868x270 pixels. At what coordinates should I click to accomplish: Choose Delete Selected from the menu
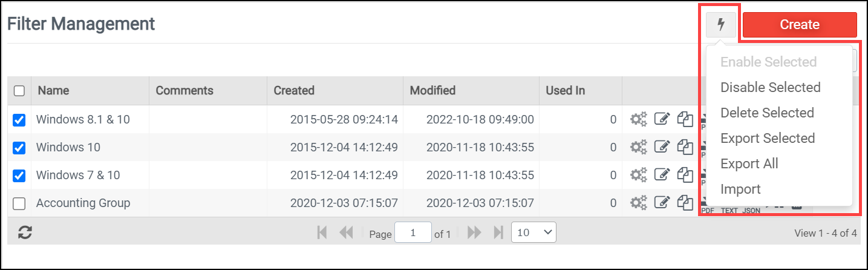click(767, 113)
